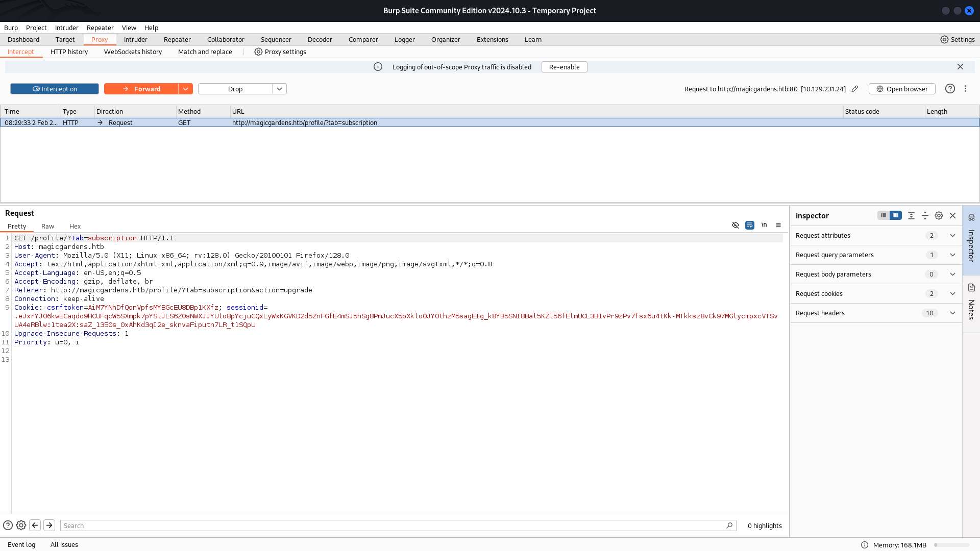The width and height of the screenshot is (980, 551).
Task: Switch Inspector to right-docked layout icon
Action: pos(896,215)
